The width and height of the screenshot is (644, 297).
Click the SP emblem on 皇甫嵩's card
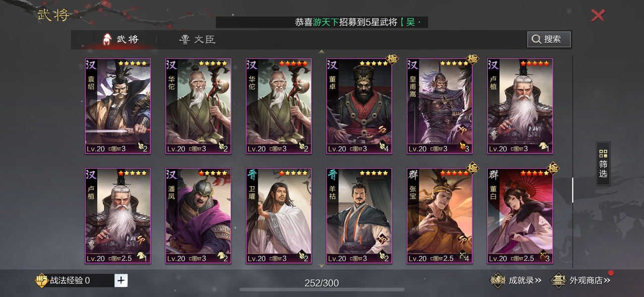click(463, 130)
